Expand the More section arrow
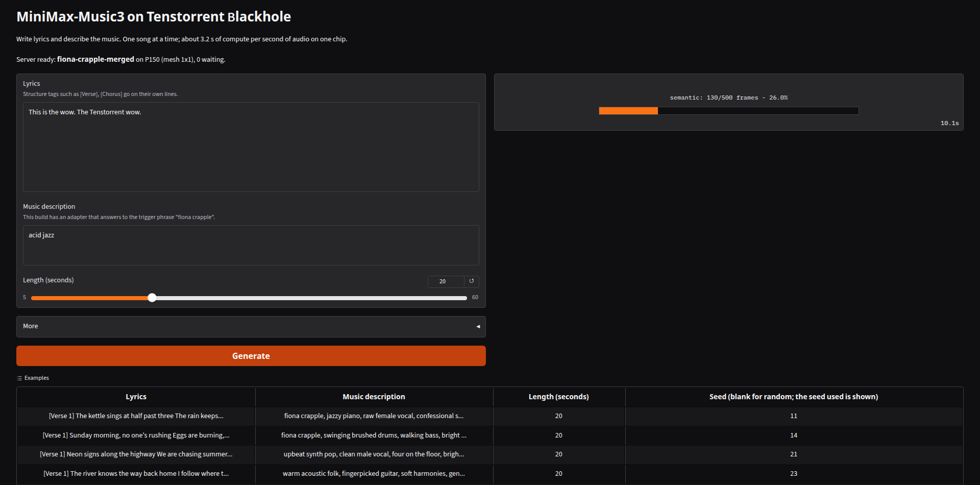 pyautogui.click(x=478, y=327)
